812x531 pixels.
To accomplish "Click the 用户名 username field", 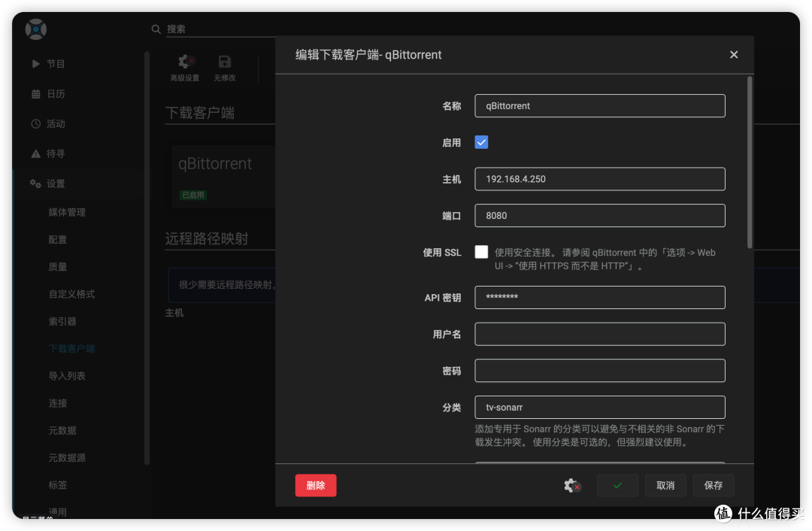I will (600, 334).
